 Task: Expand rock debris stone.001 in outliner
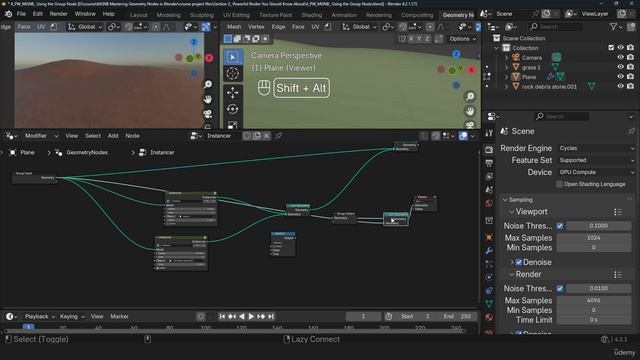[507, 87]
